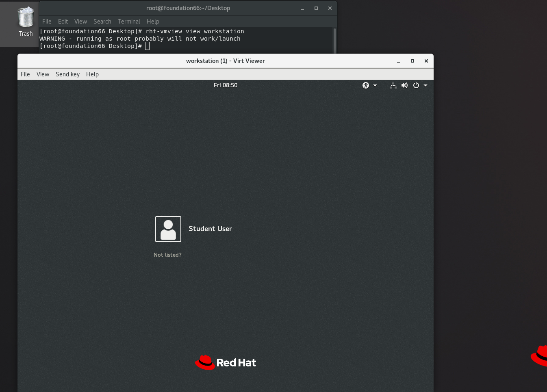Open the clock 'Fri 08:50' in guest panel
The width and height of the screenshot is (547, 392).
pyautogui.click(x=226, y=85)
